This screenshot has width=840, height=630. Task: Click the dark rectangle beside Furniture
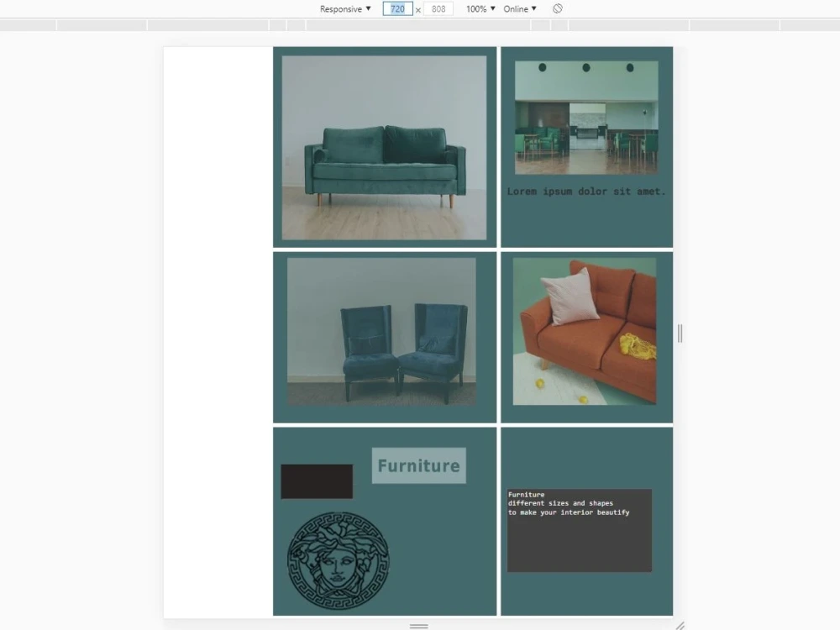pos(317,481)
